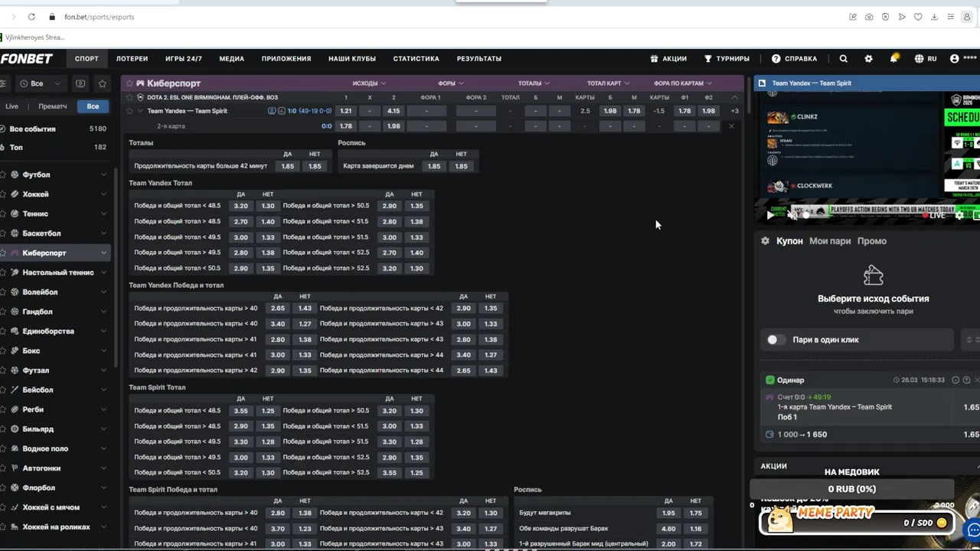Select Live filter
The width and height of the screenshot is (980, 551).
(12, 106)
